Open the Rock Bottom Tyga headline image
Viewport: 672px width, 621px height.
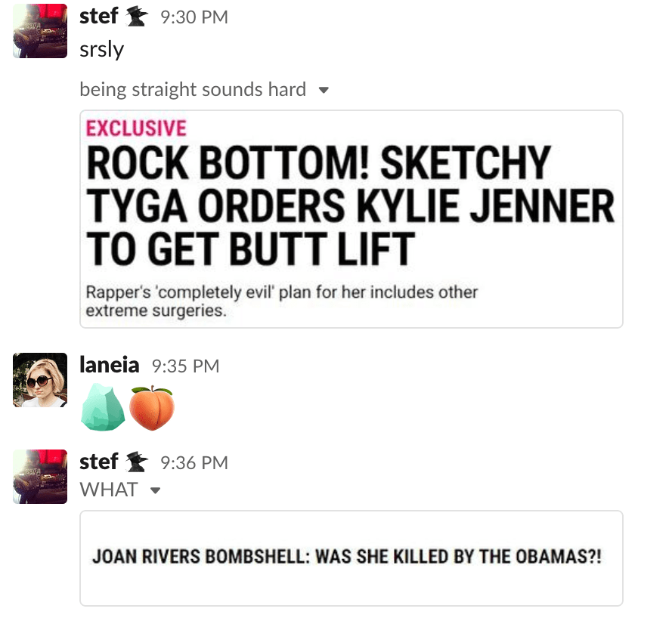pyautogui.click(x=351, y=219)
